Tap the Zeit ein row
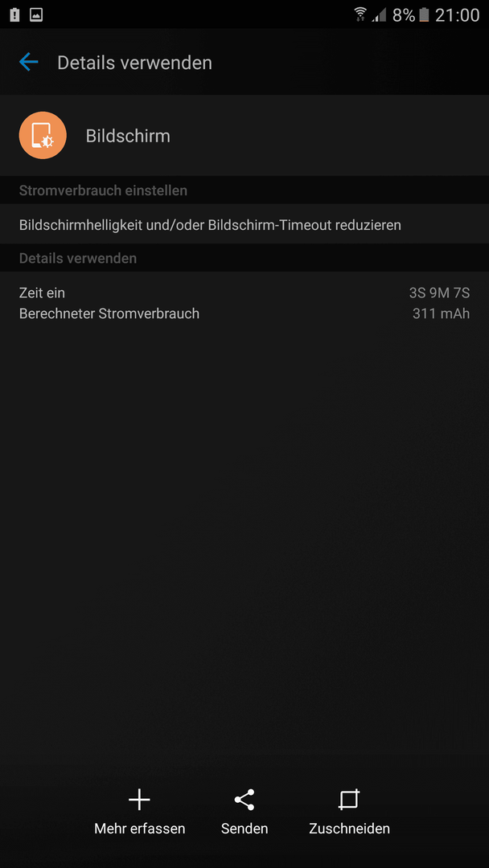This screenshot has width=489, height=868. click(244, 293)
